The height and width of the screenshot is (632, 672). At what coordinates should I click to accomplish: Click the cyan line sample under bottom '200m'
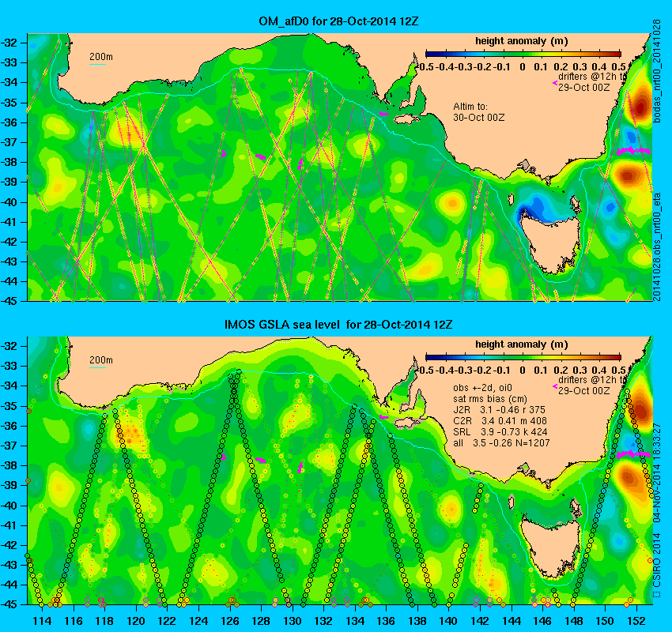[97, 367]
